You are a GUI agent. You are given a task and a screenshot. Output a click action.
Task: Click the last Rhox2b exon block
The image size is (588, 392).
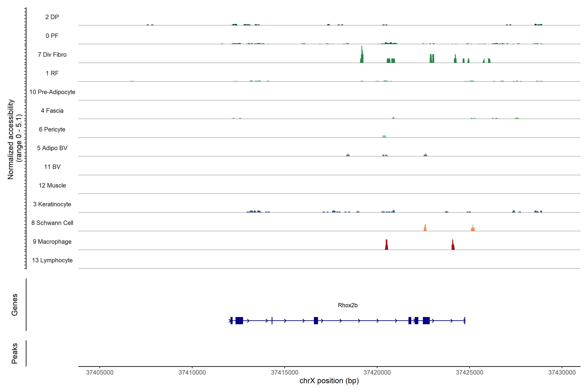pyautogui.click(x=426, y=320)
